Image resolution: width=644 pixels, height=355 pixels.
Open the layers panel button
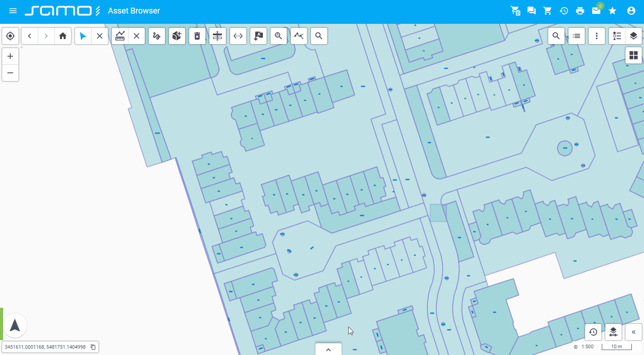[x=634, y=36]
